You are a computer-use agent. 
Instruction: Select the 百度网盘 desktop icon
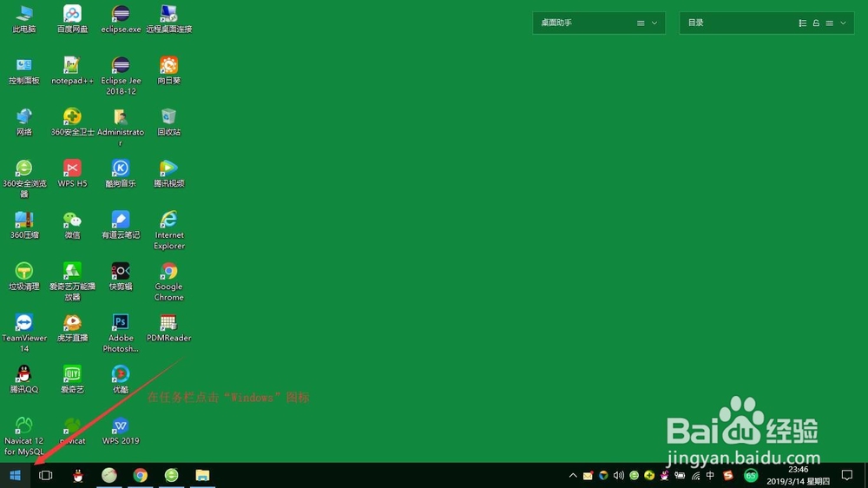[73, 19]
